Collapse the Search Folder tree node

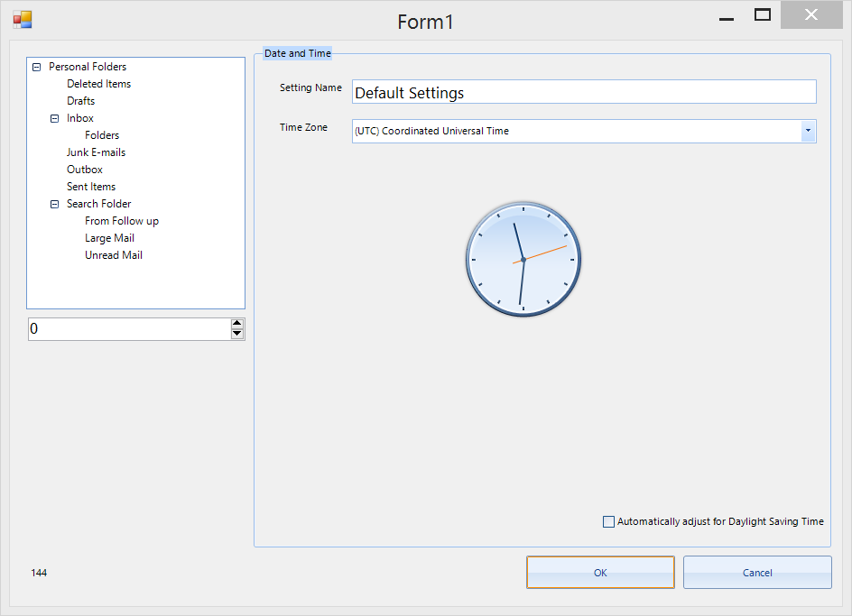(54, 204)
